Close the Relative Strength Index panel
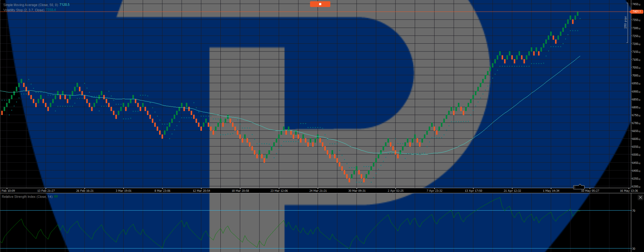The image size is (644, 252). click(x=640, y=197)
